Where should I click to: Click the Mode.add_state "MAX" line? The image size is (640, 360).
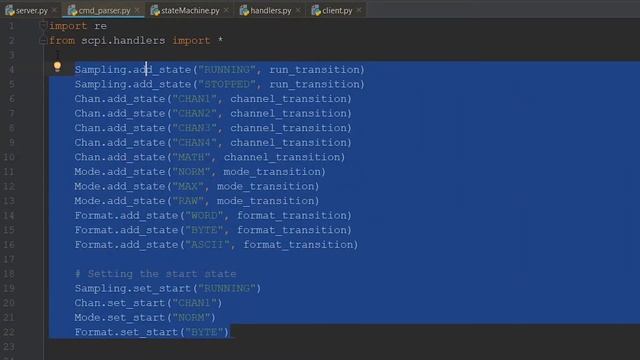click(x=197, y=187)
